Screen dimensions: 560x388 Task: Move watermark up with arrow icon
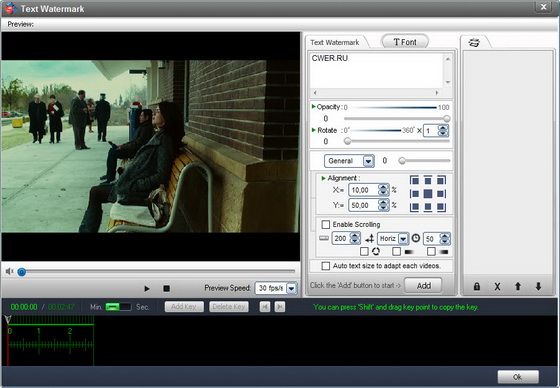coord(518,286)
